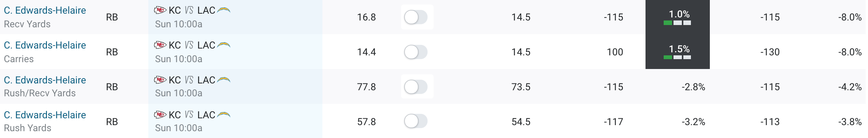Click the Chiefs logo in Rush/Recv Yards row
The width and height of the screenshot is (868, 138).
[x=160, y=80]
